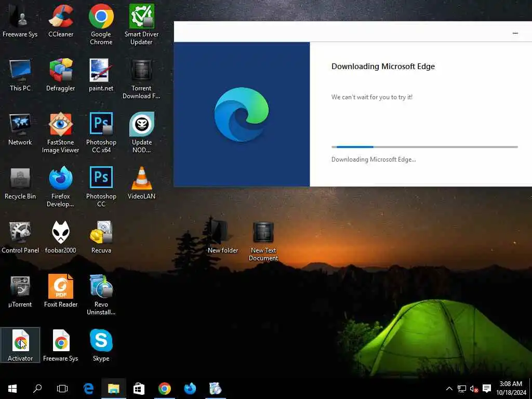Viewport: 532px width, 399px height.
Task: Select the Revo Uninstaller icon
Action: point(101,295)
